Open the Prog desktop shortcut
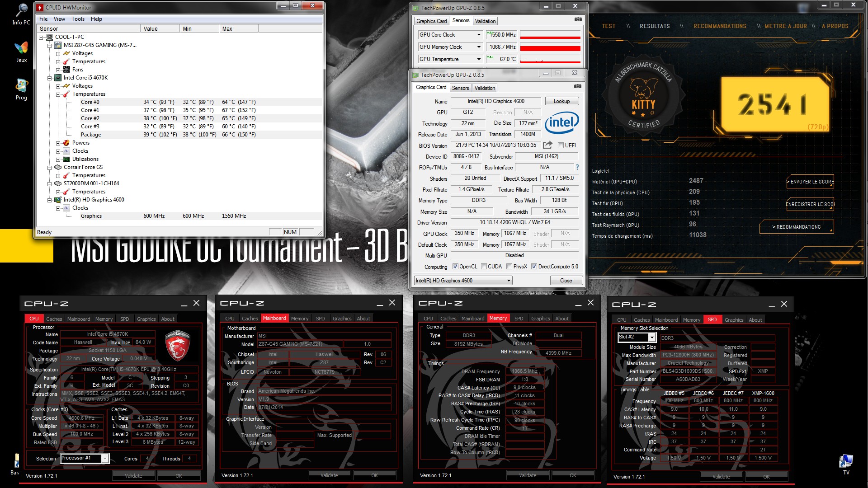Viewport: 868px width, 488px height. point(21,89)
